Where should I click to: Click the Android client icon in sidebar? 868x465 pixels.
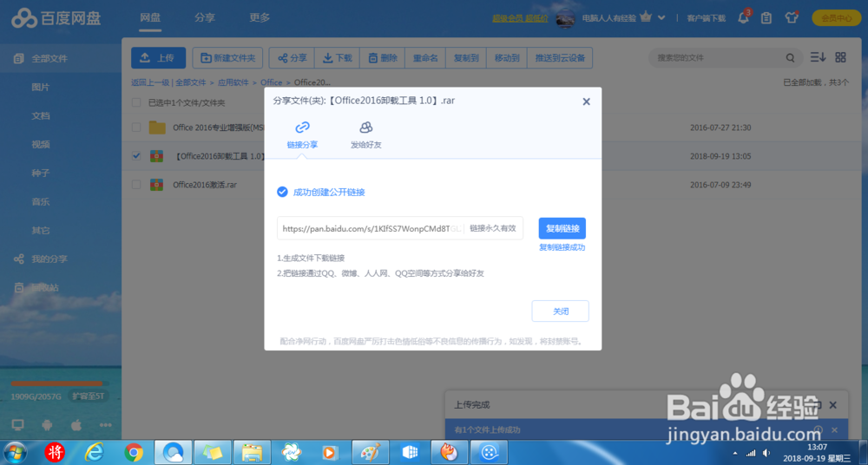click(47, 424)
